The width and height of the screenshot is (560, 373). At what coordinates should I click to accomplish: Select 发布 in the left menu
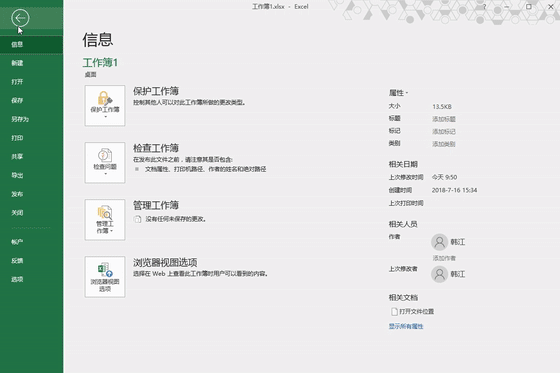pos(31,194)
